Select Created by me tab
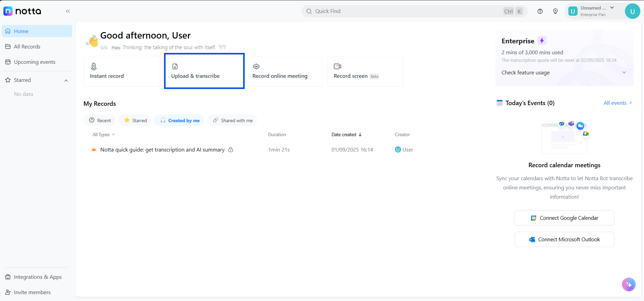The width and height of the screenshot is (644, 301). 180,120
